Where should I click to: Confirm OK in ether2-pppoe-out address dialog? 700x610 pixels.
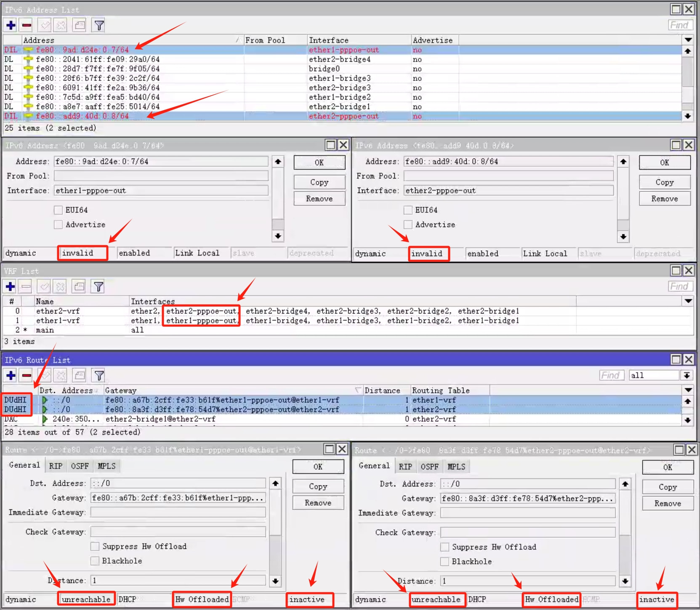point(665,162)
